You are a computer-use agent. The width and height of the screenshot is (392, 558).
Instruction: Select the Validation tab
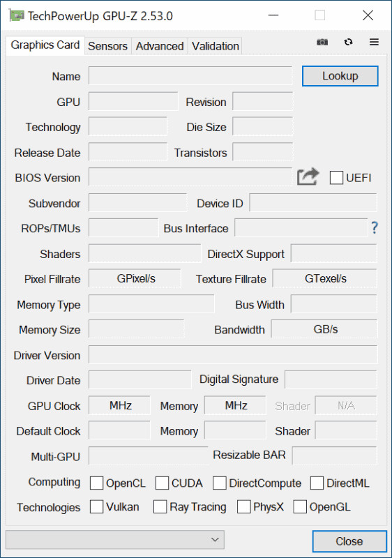tap(216, 46)
